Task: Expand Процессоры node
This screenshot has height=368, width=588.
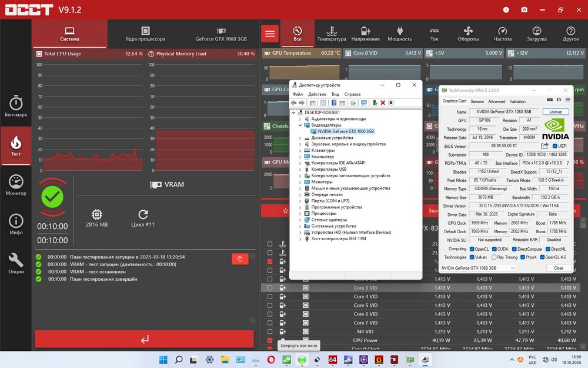Action: tap(300, 213)
